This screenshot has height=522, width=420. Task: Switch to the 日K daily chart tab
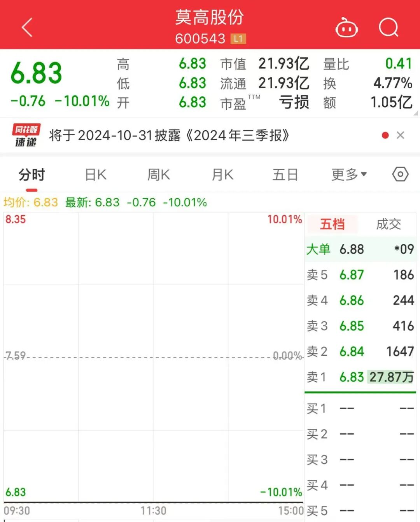click(95, 175)
